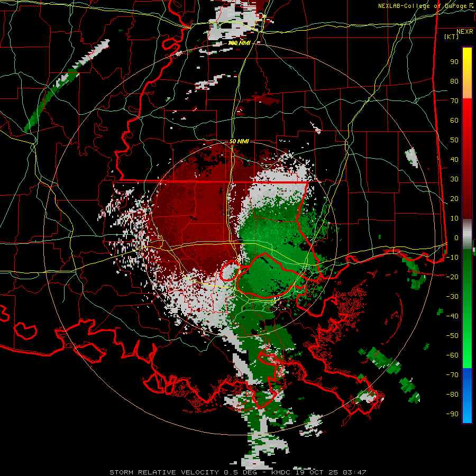The image size is (476, 476).
Task: Click the -20 value on the velocity scale
Action: 452,277
